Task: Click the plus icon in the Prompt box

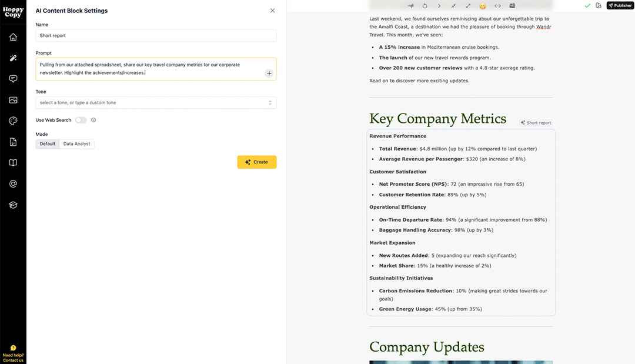Action: 269,74
